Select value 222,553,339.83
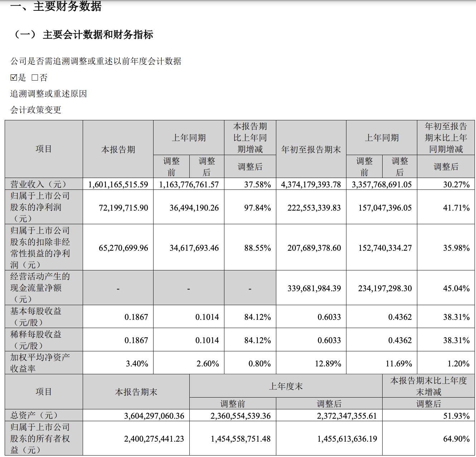The height and width of the screenshot is (457, 476). pyautogui.click(x=314, y=208)
